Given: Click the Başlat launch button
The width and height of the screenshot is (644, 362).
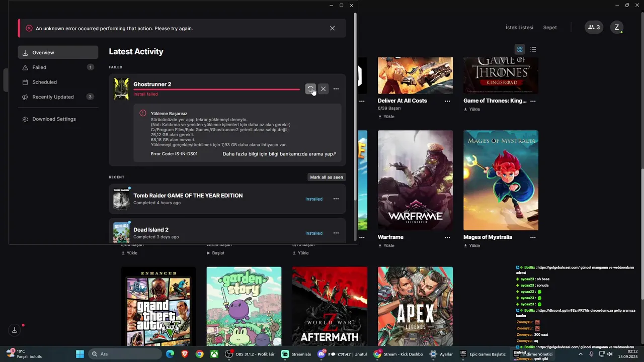Looking at the screenshot, I should pos(215,253).
